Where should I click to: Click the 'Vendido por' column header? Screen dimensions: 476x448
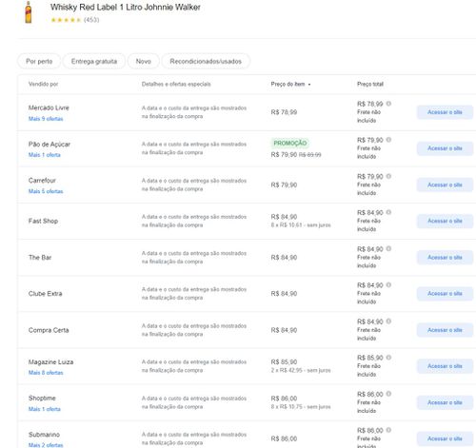click(43, 84)
